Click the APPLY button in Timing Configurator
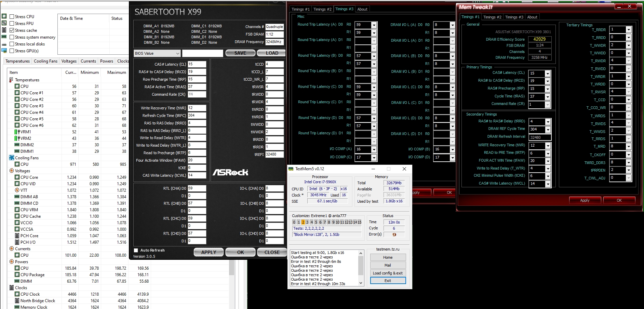Screen dimensions: 644x309 point(209,252)
